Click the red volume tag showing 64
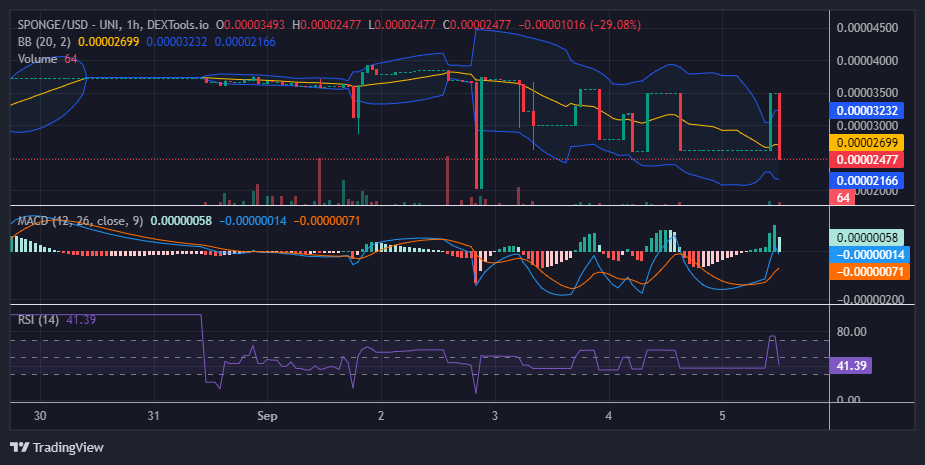This screenshot has height=465, width=925. pyautogui.click(x=843, y=197)
